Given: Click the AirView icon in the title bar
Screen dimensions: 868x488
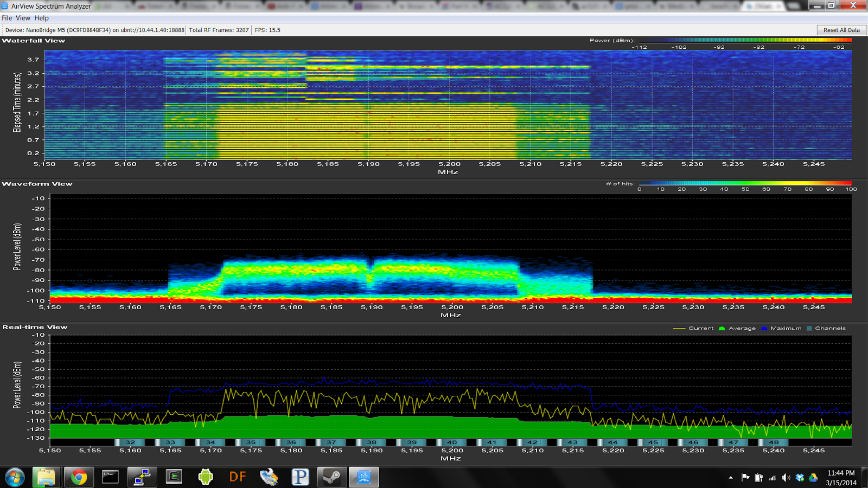Looking at the screenshot, I should click(5, 6).
